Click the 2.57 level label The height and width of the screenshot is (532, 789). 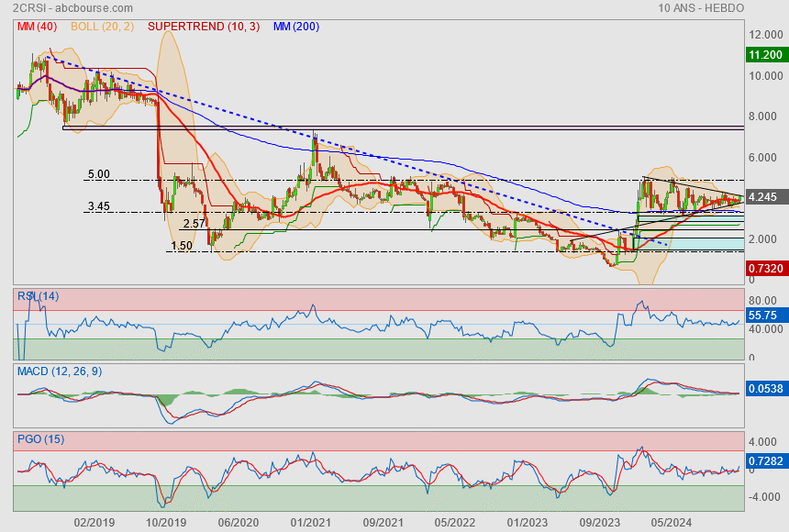(194, 224)
